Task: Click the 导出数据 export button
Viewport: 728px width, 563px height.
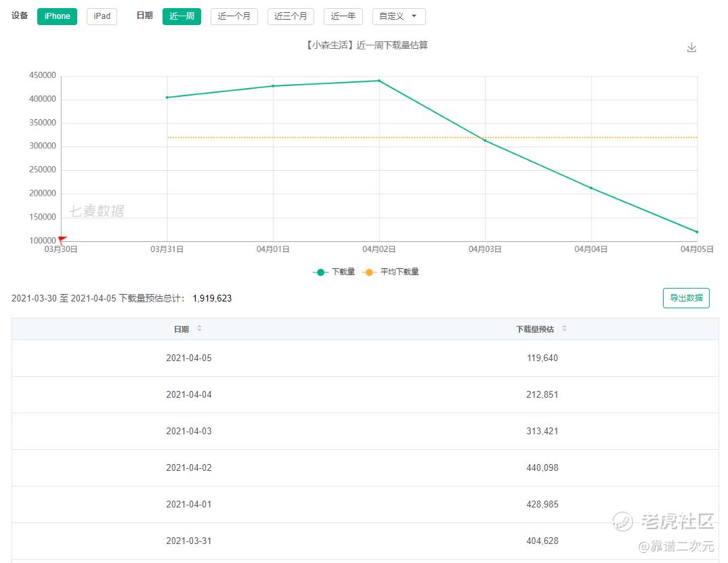Action: [686, 297]
